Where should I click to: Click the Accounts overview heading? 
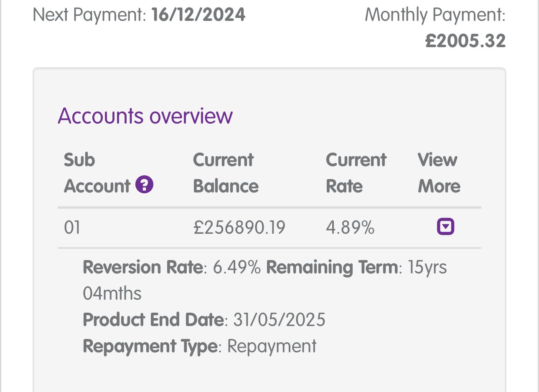coord(145,116)
